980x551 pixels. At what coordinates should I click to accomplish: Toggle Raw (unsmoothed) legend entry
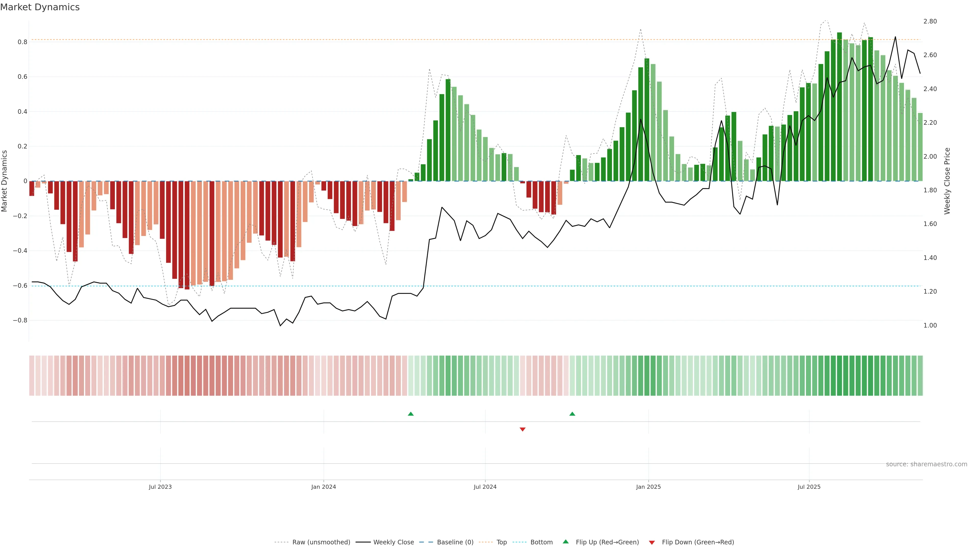321,542
